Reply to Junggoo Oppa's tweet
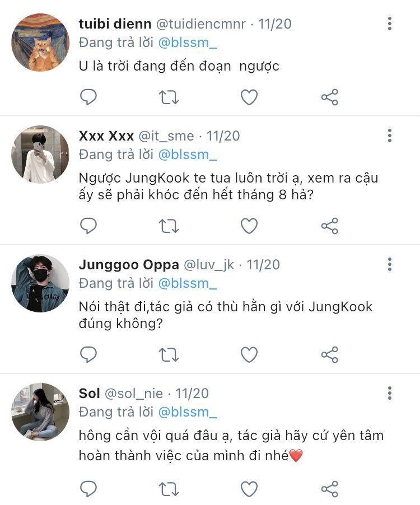The image size is (420, 505). (88, 354)
